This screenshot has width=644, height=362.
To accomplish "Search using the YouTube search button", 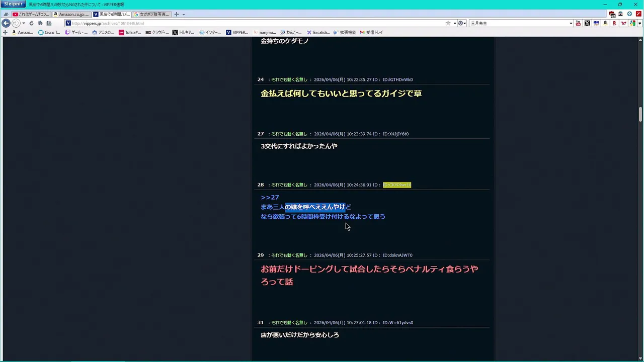I will pyautogui.click(x=578, y=23).
